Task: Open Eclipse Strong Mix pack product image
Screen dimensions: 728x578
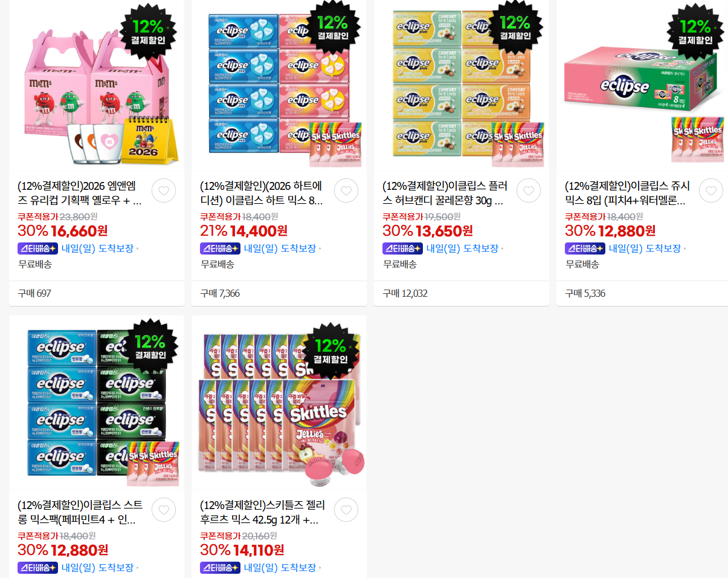Action: [97, 402]
